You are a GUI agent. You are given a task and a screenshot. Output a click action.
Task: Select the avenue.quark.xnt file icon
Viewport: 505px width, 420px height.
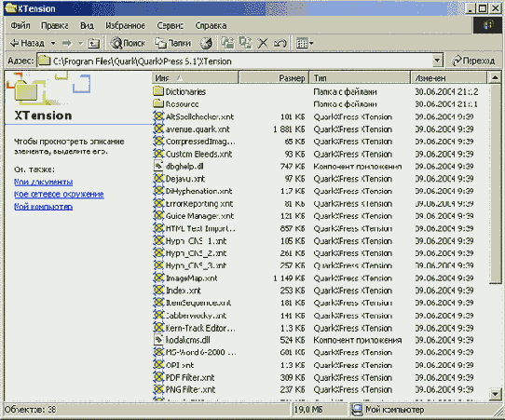click(x=158, y=129)
